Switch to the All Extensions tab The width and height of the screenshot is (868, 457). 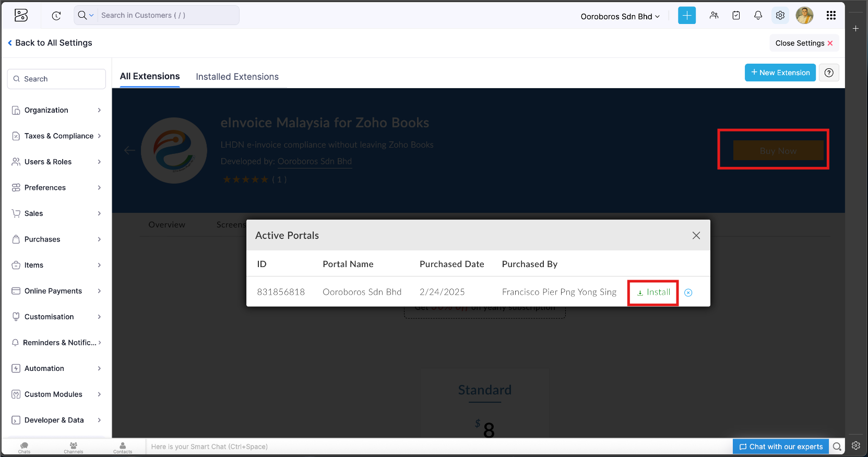(150, 76)
